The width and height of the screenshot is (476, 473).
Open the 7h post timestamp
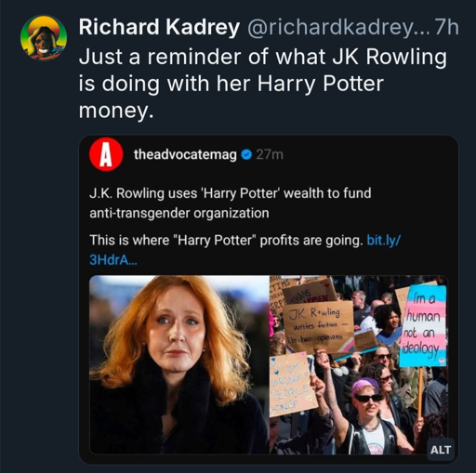(x=446, y=27)
